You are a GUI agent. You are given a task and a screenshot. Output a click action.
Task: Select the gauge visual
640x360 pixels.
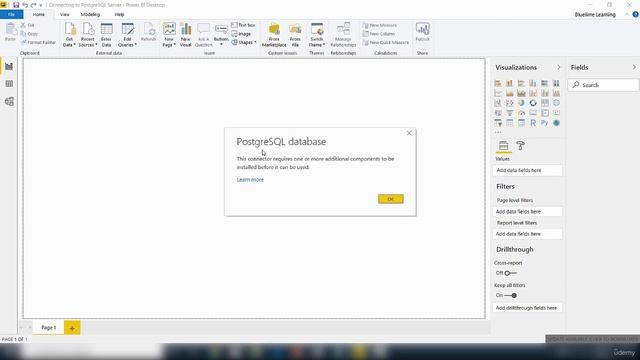(521, 113)
